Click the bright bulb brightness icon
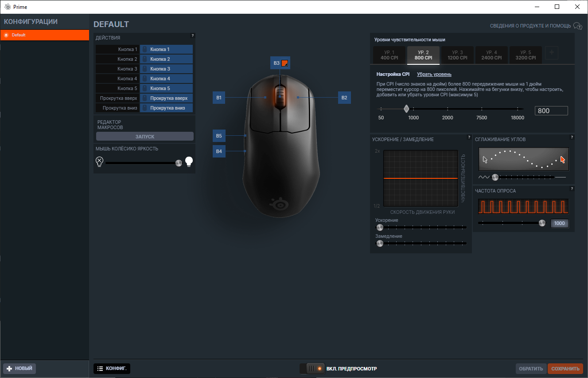This screenshot has width=588, height=378. click(189, 161)
